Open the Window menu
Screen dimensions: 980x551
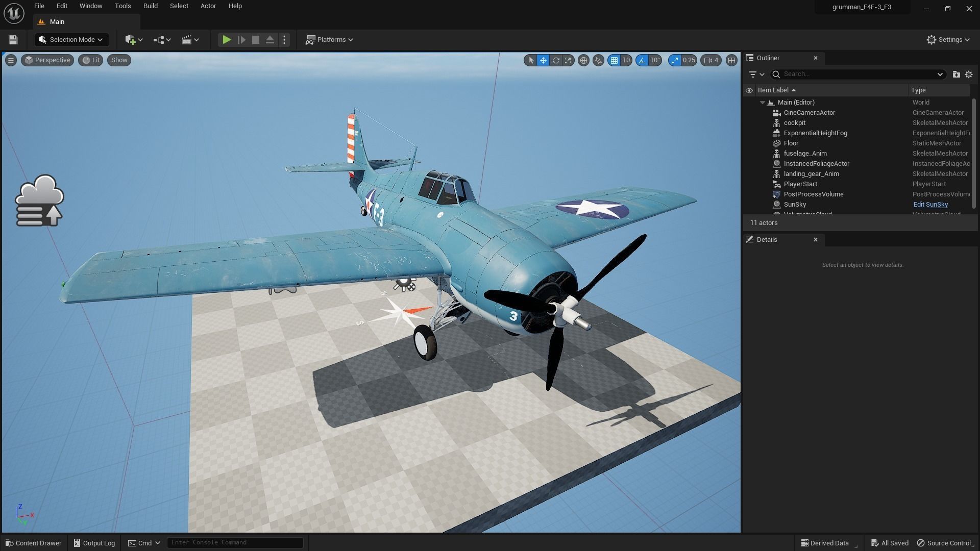(x=91, y=6)
